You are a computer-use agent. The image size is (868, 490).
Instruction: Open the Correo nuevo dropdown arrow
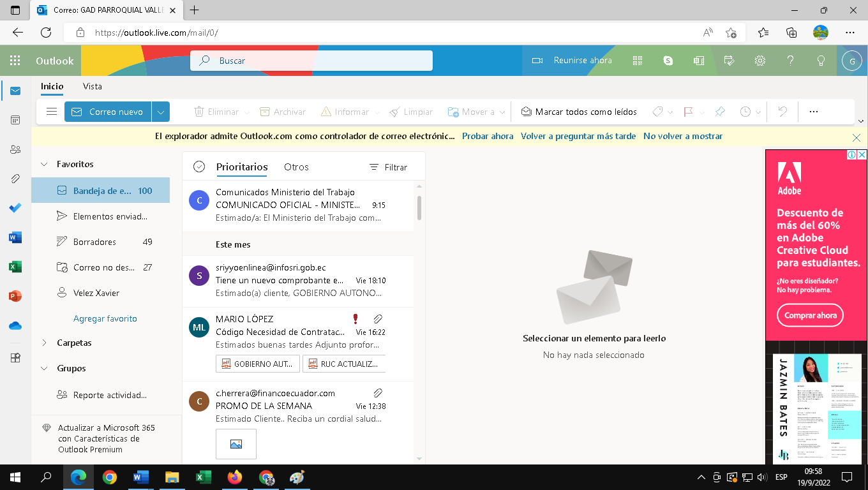(x=161, y=112)
